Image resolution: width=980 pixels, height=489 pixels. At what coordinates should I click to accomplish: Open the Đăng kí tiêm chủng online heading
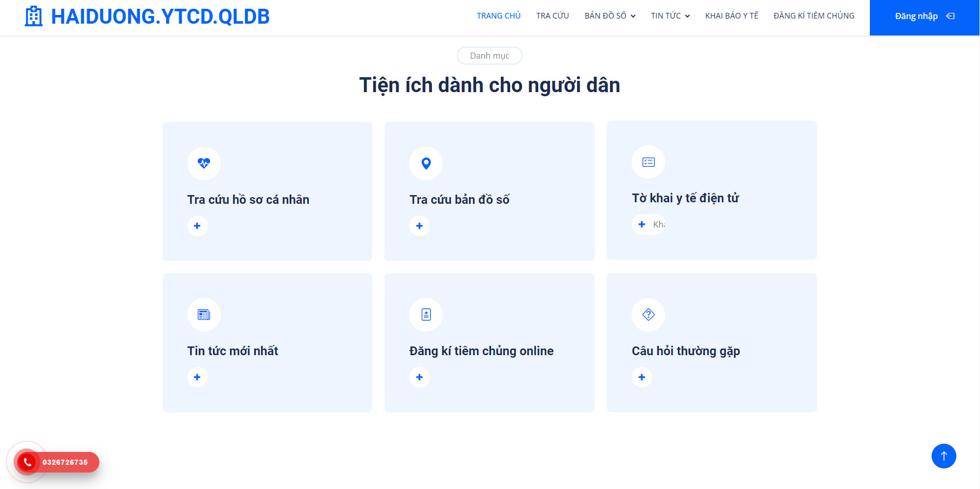coord(481,351)
